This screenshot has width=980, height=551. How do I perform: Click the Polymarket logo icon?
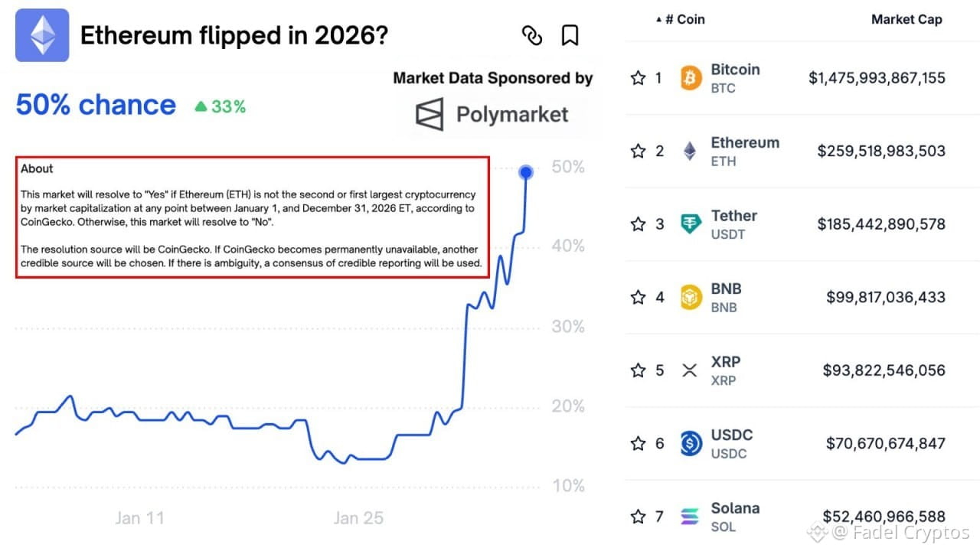pos(430,115)
